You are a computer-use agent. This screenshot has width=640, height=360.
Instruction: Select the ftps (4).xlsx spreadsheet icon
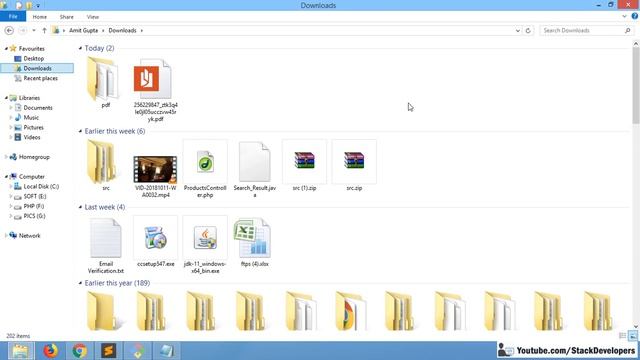252,238
